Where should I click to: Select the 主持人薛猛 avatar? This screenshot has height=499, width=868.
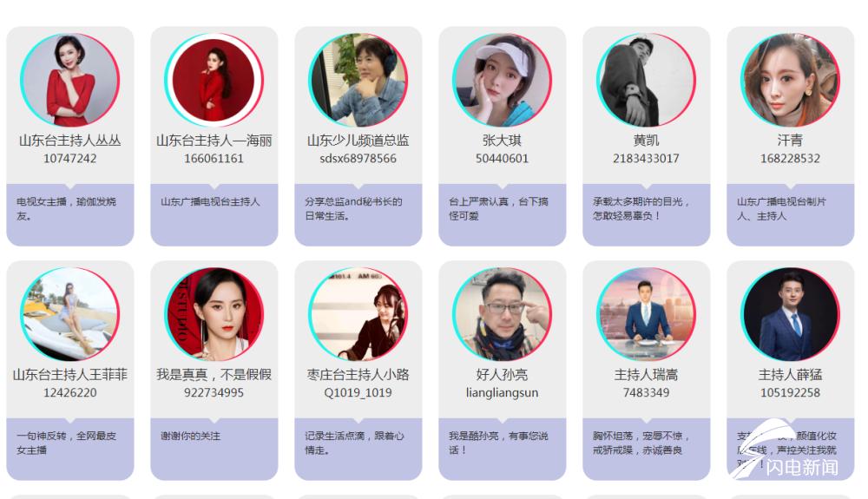pos(790,314)
